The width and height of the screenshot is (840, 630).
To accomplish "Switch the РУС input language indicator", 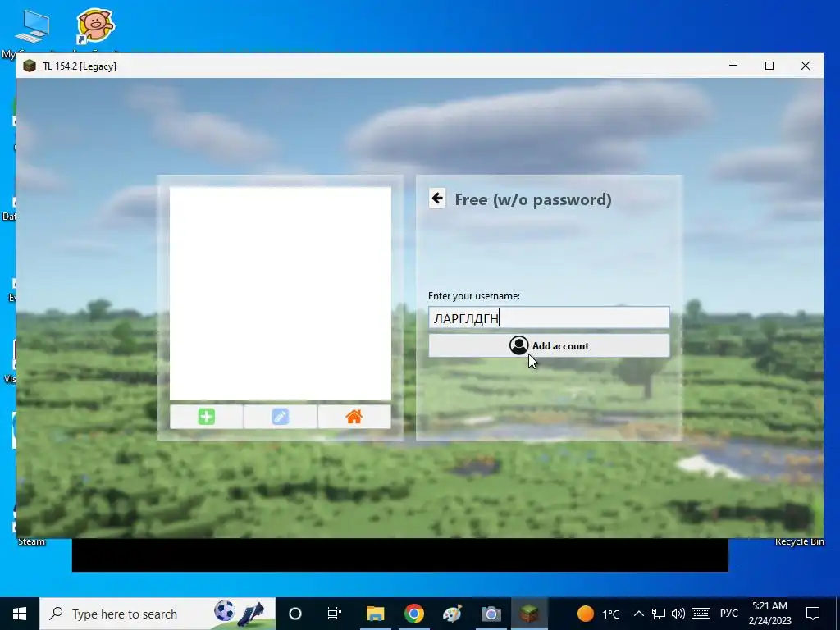I will click(728, 614).
